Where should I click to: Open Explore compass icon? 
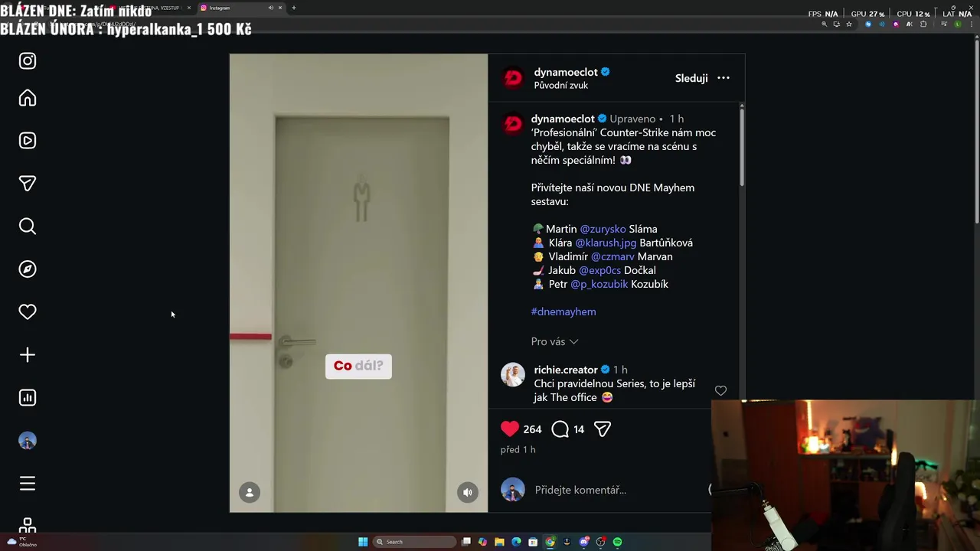[28, 269]
